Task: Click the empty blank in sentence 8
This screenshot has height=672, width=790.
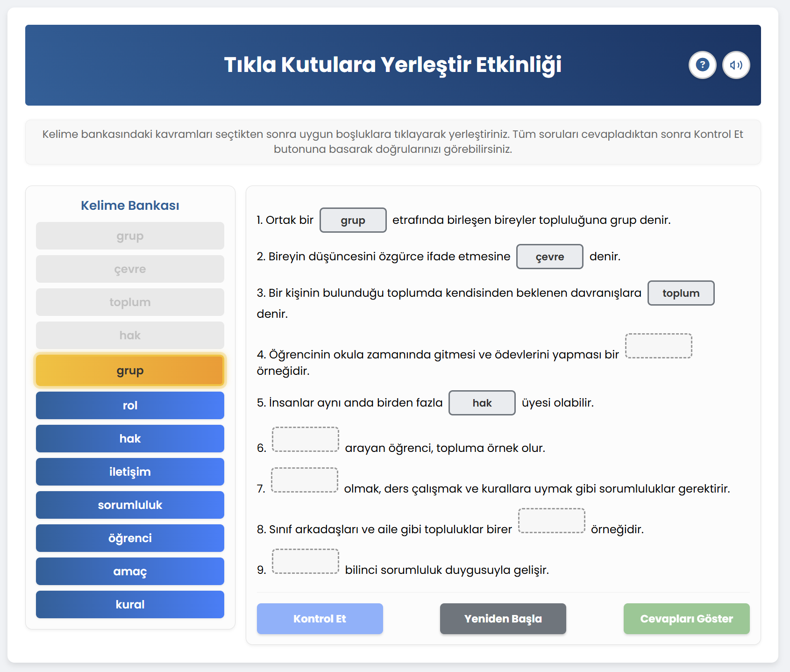Action: (x=552, y=521)
